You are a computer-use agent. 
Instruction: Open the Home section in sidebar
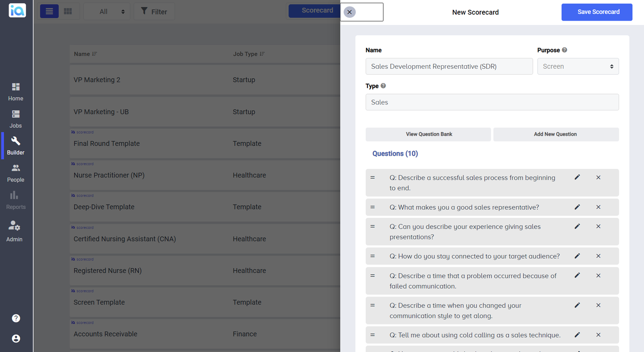coord(15,92)
